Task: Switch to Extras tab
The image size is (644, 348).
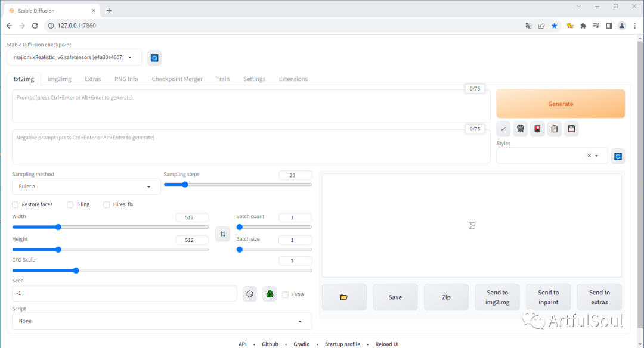Action: (93, 79)
